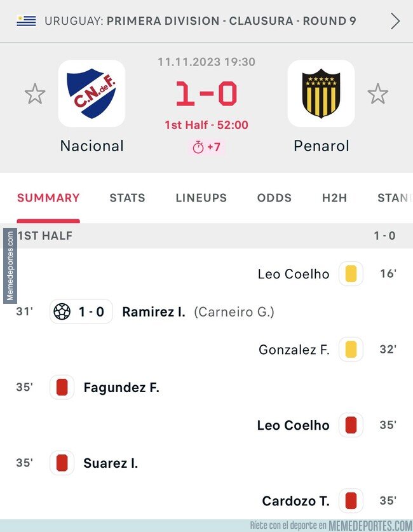
Task: Switch to the STATS tab
Action: click(x=127, y=198)
